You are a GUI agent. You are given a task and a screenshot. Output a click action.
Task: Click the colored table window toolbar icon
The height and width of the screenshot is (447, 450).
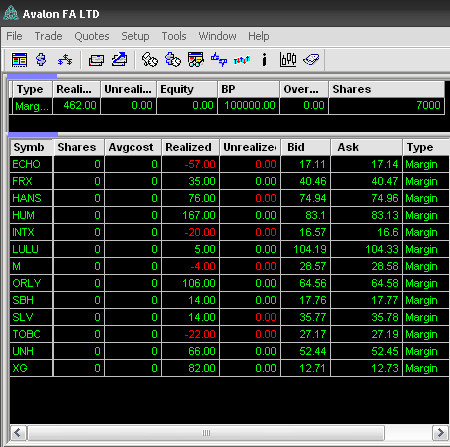click(19, 60)
